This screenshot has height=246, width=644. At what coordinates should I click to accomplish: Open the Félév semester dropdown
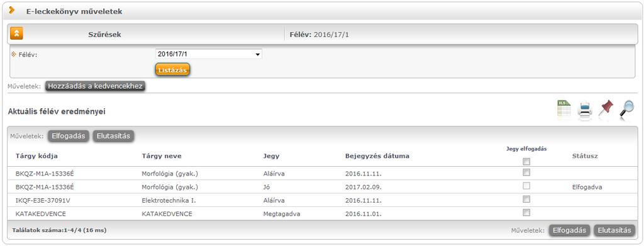click(209, 54)
